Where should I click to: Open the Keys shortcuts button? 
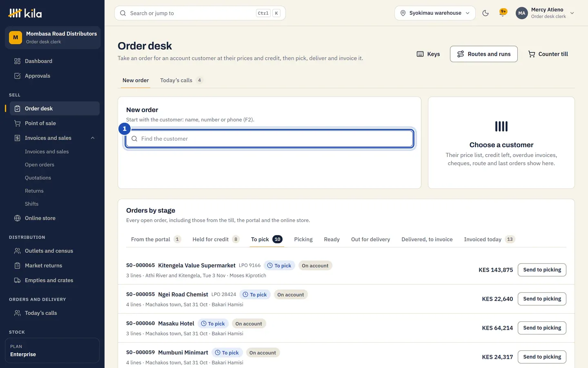(x=428, y=54)
